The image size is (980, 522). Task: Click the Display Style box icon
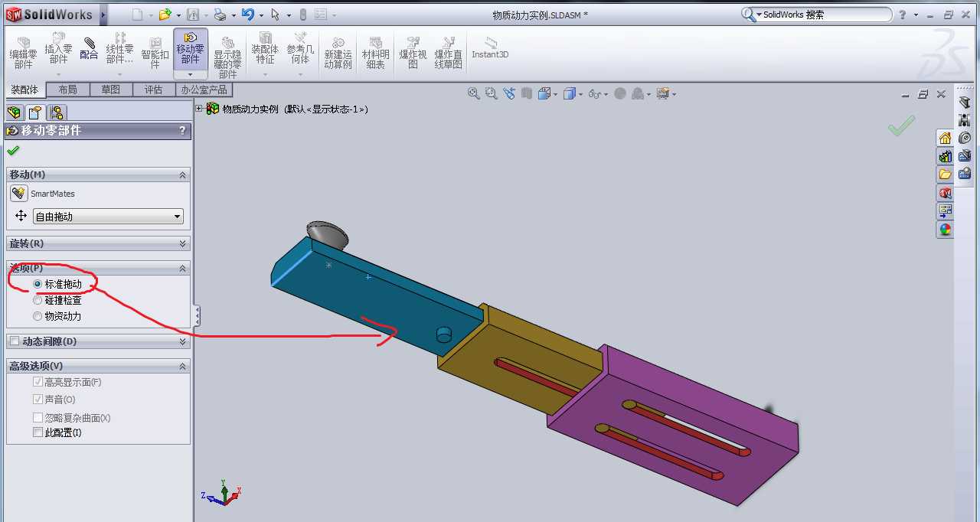pyautogui.click(x=570, y=93)
